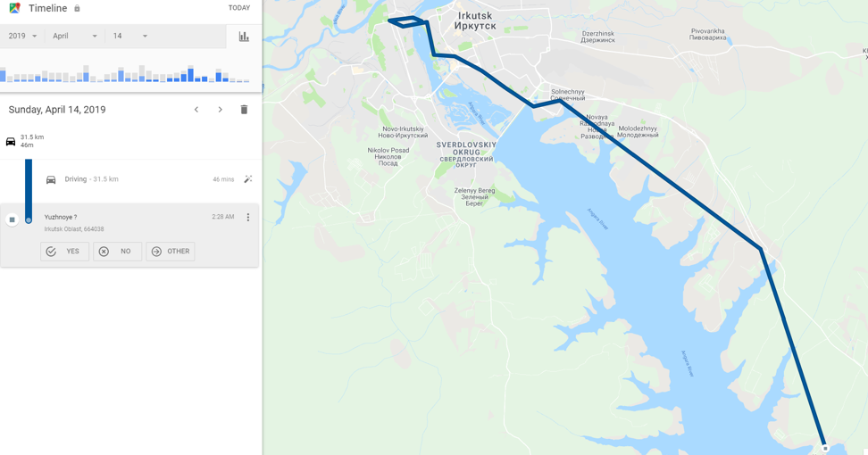Image resolution: width=868 pixels, height=455 pixels.
Task: Click the route endpoint marker on map
Action: click(x=825, y=448)
